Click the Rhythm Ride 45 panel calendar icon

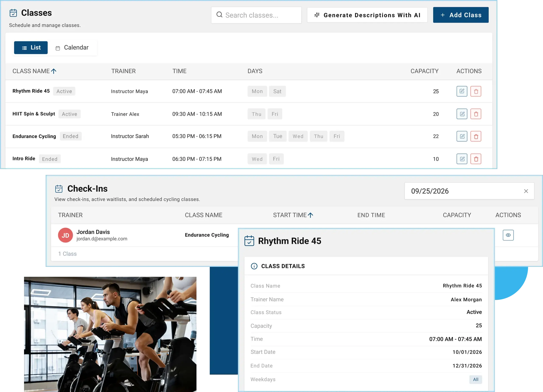click(x=249, y=241)
